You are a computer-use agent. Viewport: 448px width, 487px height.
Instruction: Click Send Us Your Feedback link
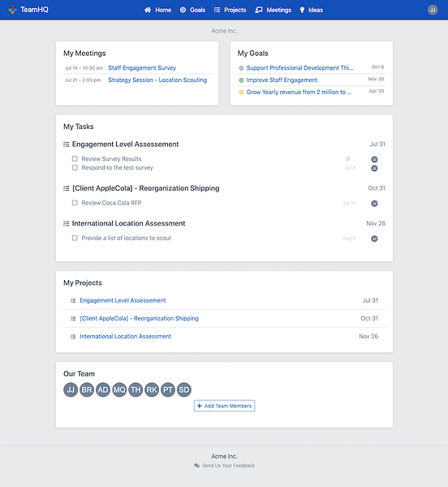pos(225,466)
